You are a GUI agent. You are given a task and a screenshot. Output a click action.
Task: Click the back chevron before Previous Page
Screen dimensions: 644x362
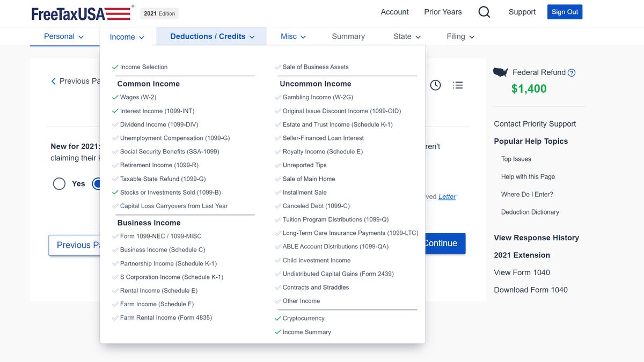[x=53, y=81]
